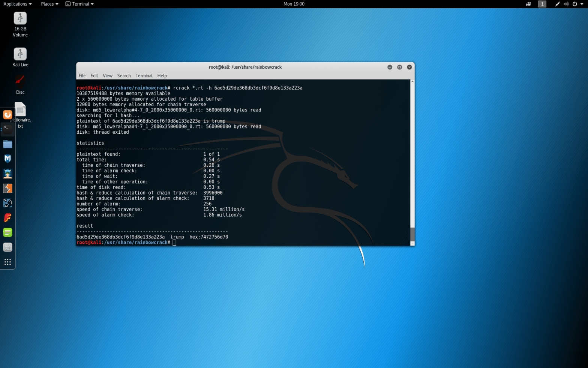Open the terminal's Help menu

(x=162, y=76)
